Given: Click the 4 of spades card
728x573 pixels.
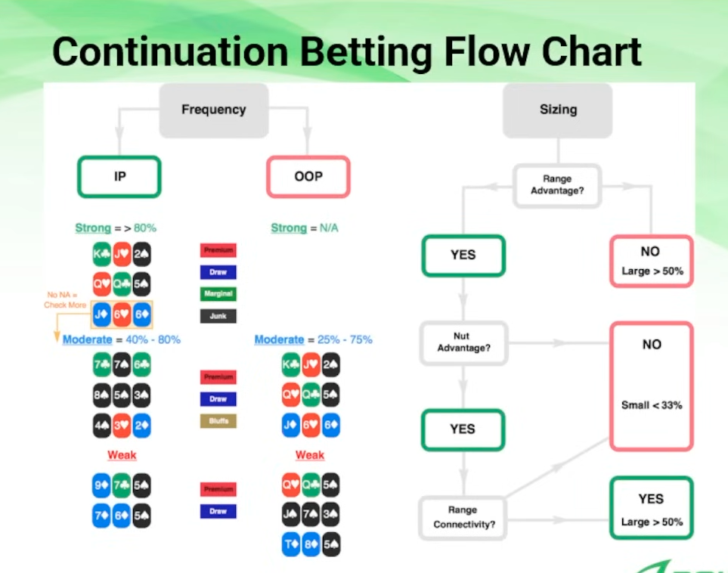Looking at the screenshot, I should pos(102,425).
